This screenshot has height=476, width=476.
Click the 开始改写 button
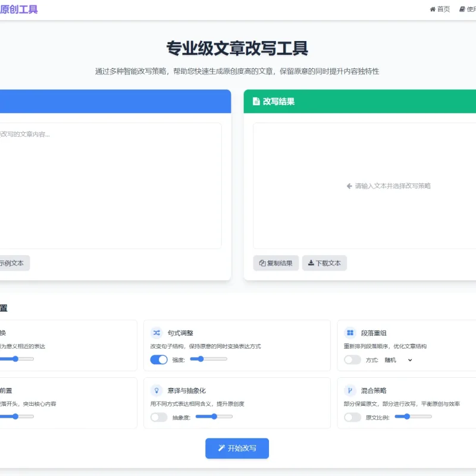(237, 448)
